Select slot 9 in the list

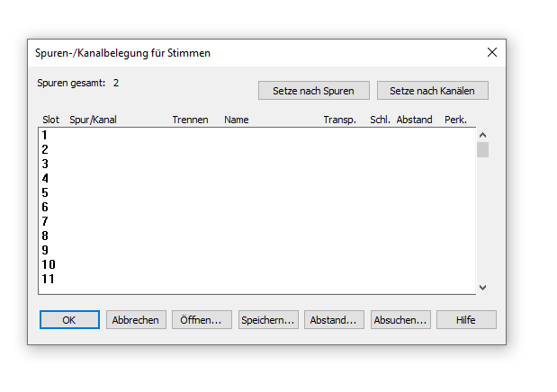tap(256, 250)
